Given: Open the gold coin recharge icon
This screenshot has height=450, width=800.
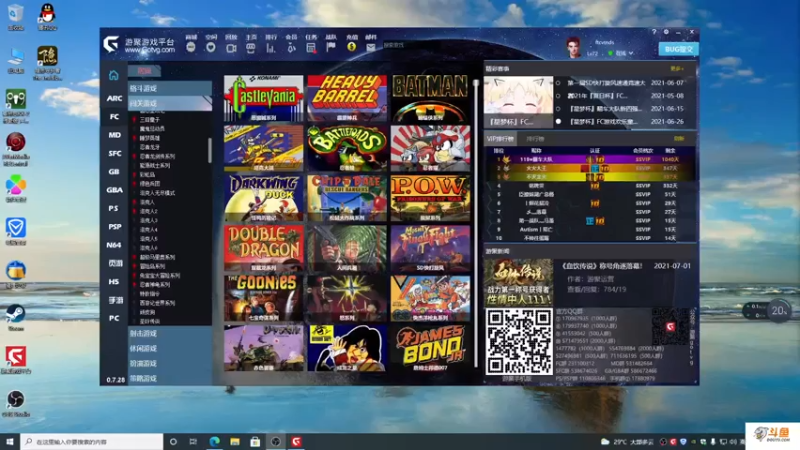Looking at the screenshot, I should pos(352,47).
